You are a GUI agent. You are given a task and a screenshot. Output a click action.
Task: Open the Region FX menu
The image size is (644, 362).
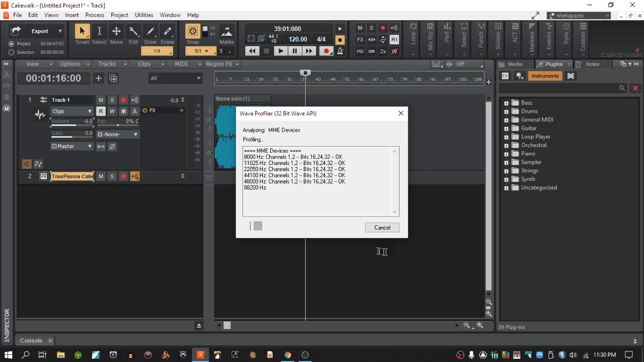(222, 64)
